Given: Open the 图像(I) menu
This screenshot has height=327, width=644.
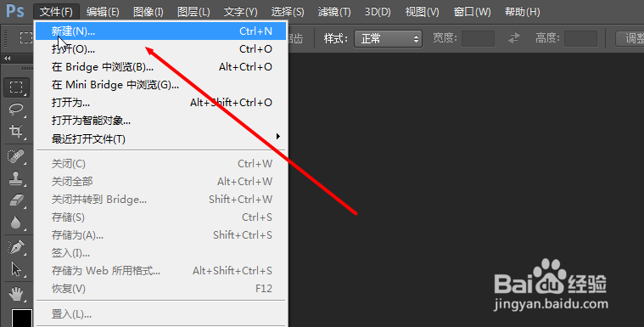Looking at the screenshot, I should tap(148, 12).
